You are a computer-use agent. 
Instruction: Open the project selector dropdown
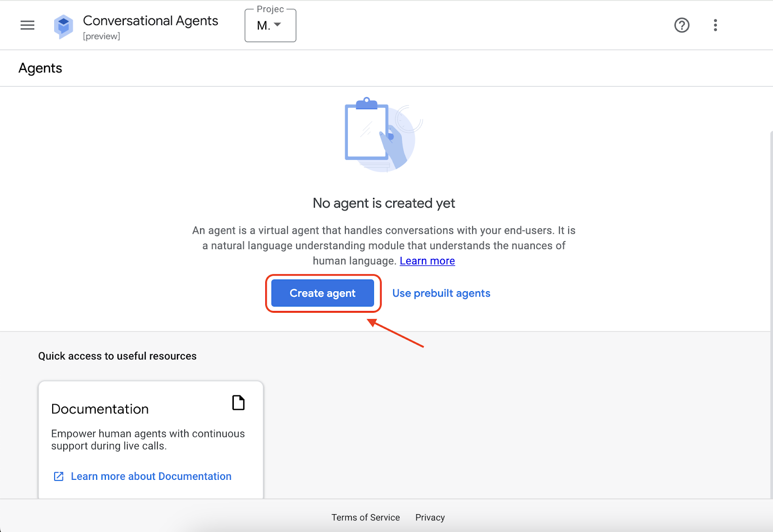[270, 25]
